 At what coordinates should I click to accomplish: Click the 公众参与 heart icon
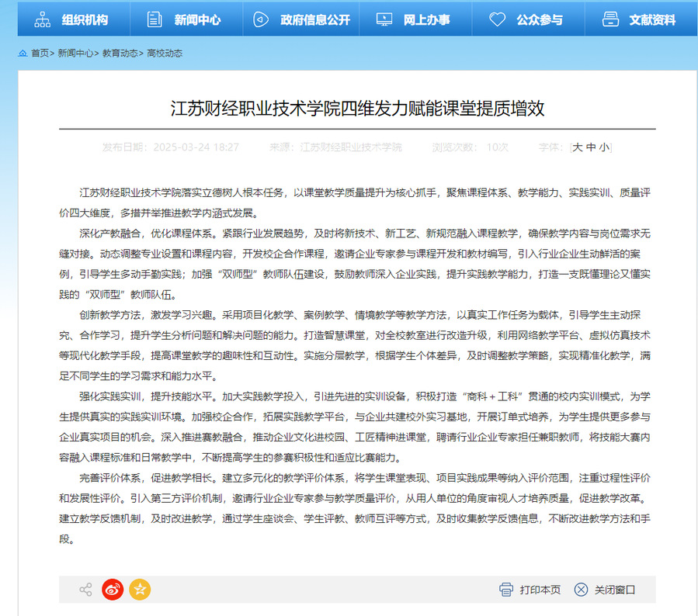pos(498,19)
